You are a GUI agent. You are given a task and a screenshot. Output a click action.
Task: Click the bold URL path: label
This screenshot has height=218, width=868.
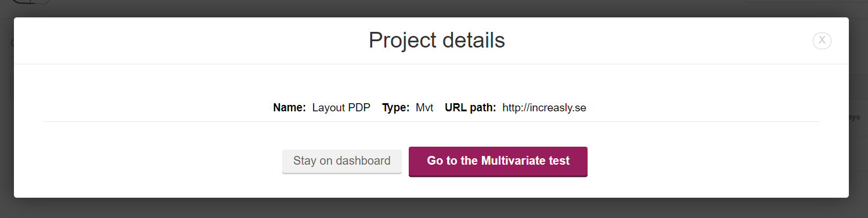(x=470, y=108)
